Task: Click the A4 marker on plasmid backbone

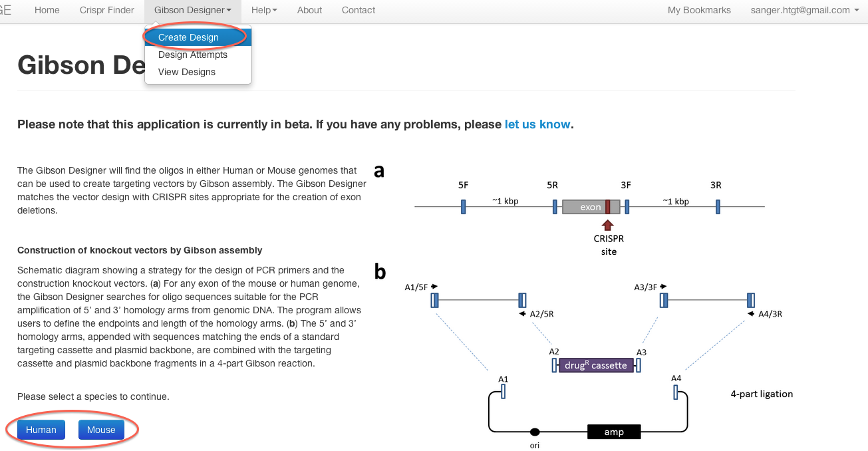Action: click(676, 392)
